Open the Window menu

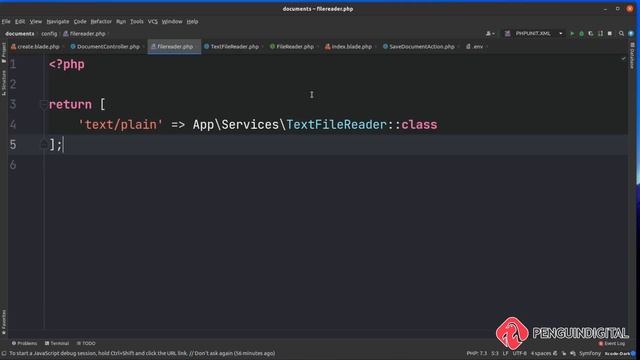pos(172,21)
